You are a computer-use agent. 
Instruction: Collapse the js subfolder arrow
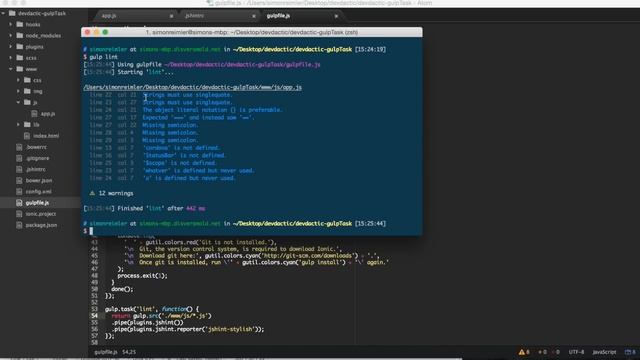18,102
